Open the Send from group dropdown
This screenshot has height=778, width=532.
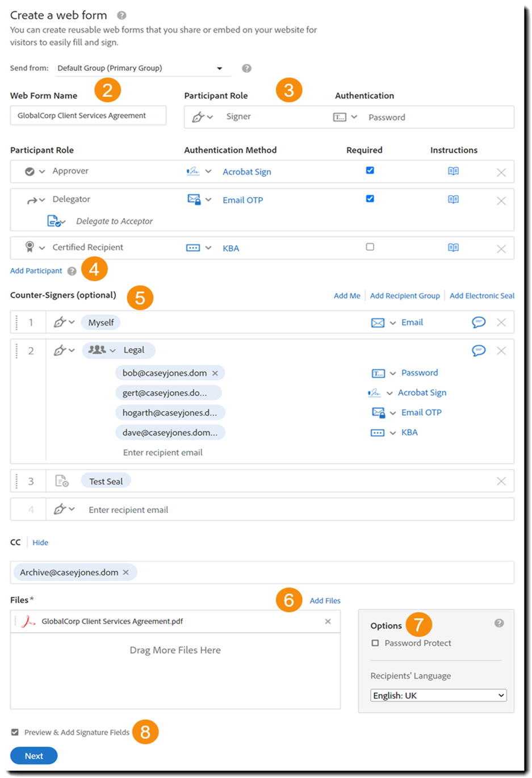(x=144, y=68)
